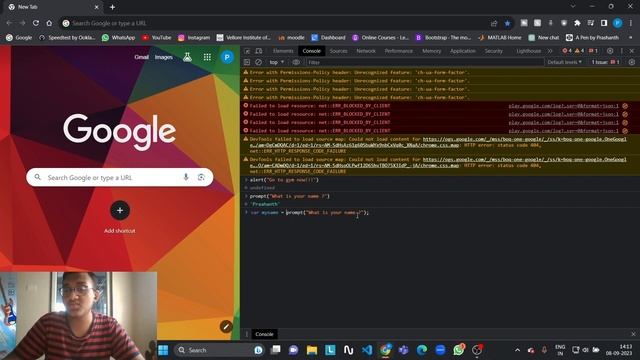640x360 pixels.
Task: Click the Console drawer tab
Action: click(x=264, y=334)
